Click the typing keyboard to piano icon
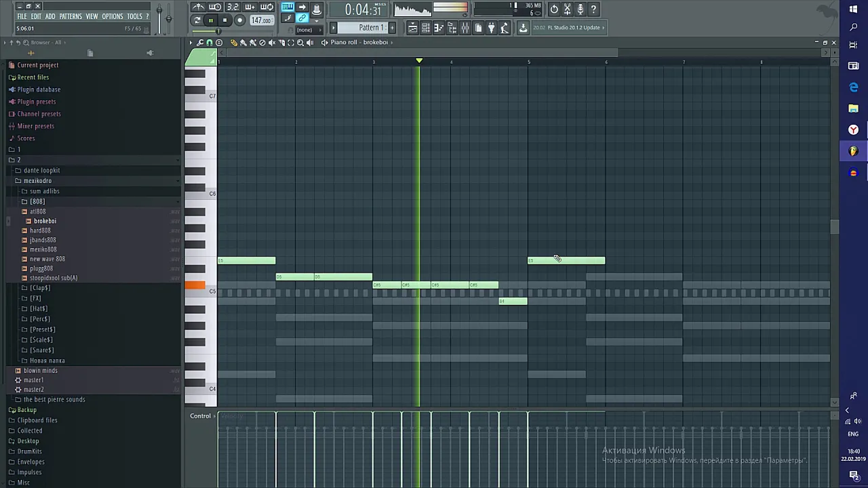 point(288,7)
